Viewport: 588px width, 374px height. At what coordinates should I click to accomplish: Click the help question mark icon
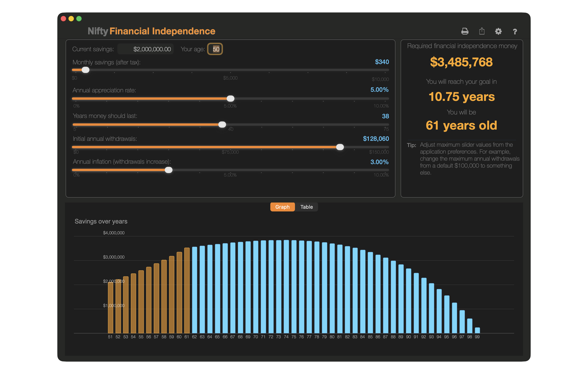pyautogui.click(x=515, y=31)
